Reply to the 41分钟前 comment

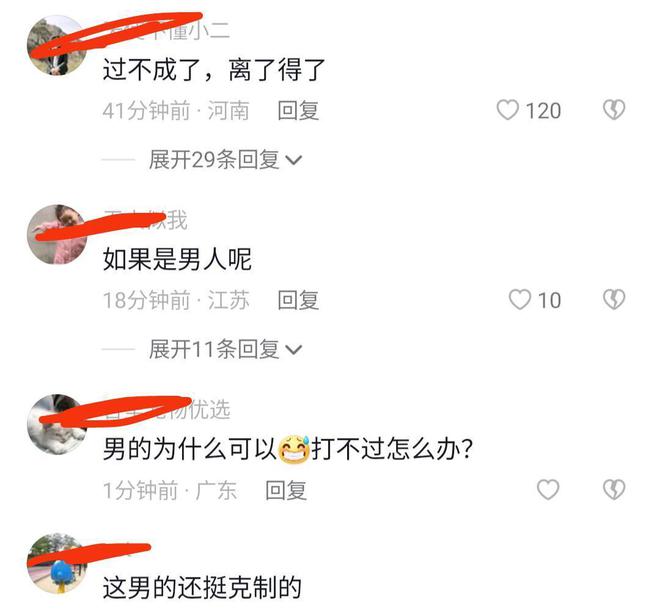(x=298, y=111)
